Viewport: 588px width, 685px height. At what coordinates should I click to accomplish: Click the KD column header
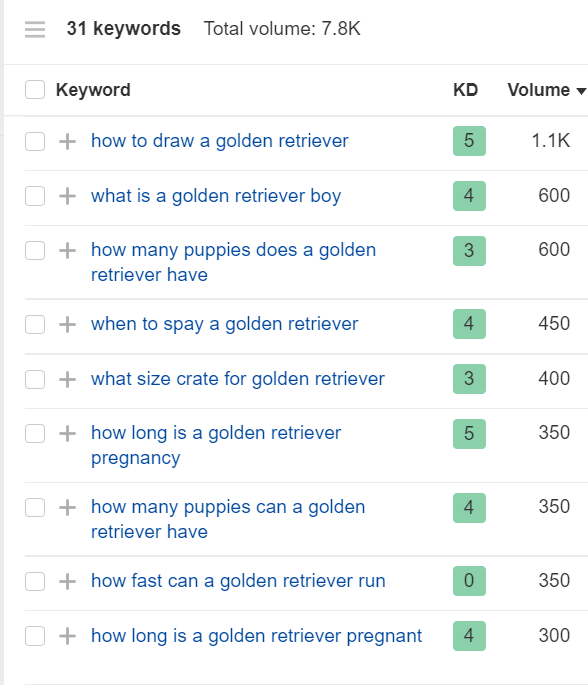pos(465,90)
